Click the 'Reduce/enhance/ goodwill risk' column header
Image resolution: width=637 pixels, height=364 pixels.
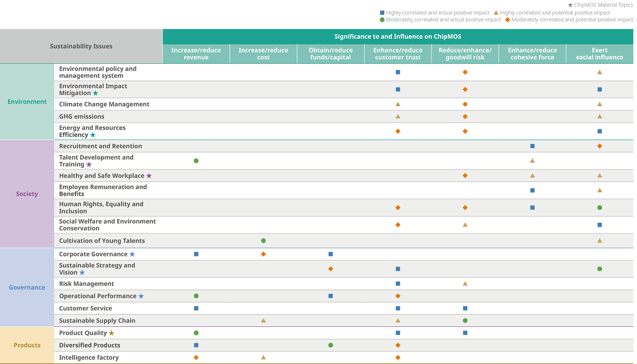click(465, 54)
